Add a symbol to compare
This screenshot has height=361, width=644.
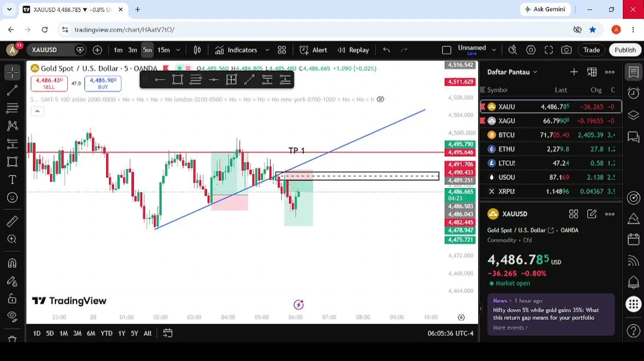[x=97, y=50]
